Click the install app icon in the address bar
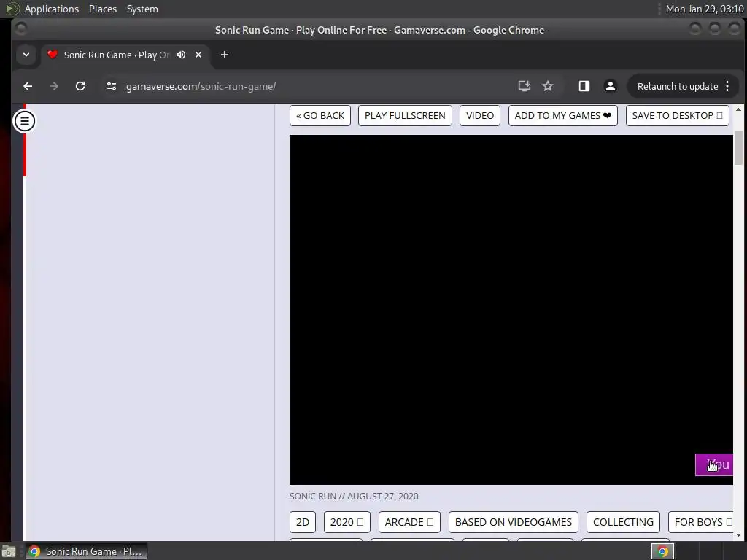Viewport: 747px width, 560px height. 524,86
